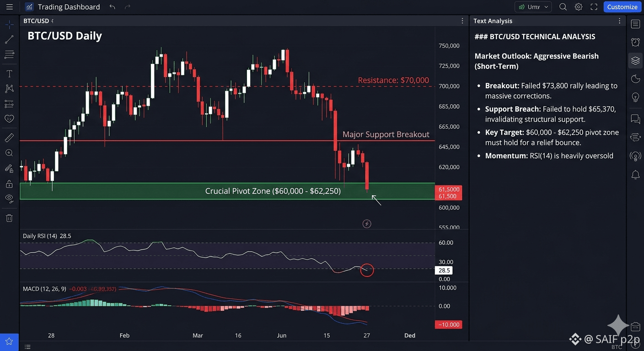This screenshot has width=644, height=351.
Task: Open BTC/USD panel three-dot menu
Action: [462, 21]
